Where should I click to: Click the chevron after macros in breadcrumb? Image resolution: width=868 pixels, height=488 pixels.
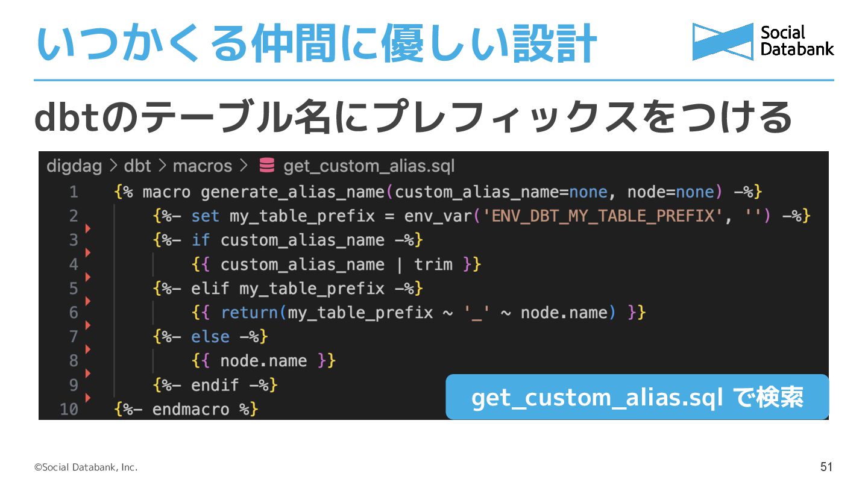coord(244,166)
